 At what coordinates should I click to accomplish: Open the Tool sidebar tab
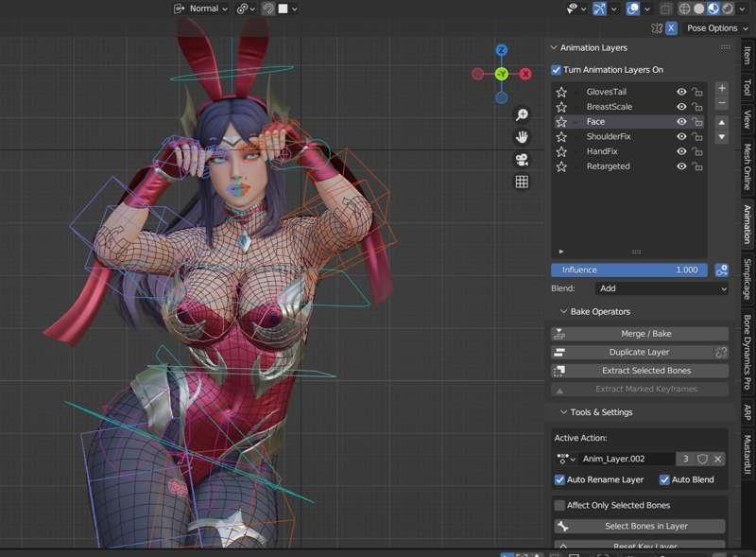tap(747, 87)
